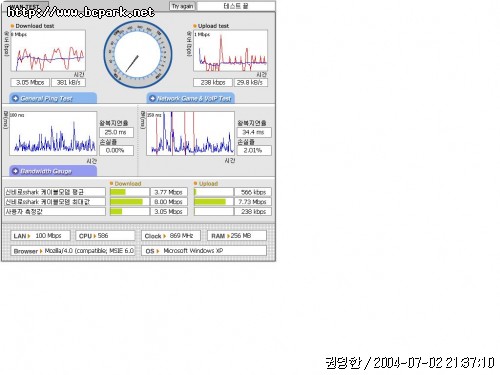Select the 8.00 Mbps value
Screen dimensions: 500x375
(169, 202)
